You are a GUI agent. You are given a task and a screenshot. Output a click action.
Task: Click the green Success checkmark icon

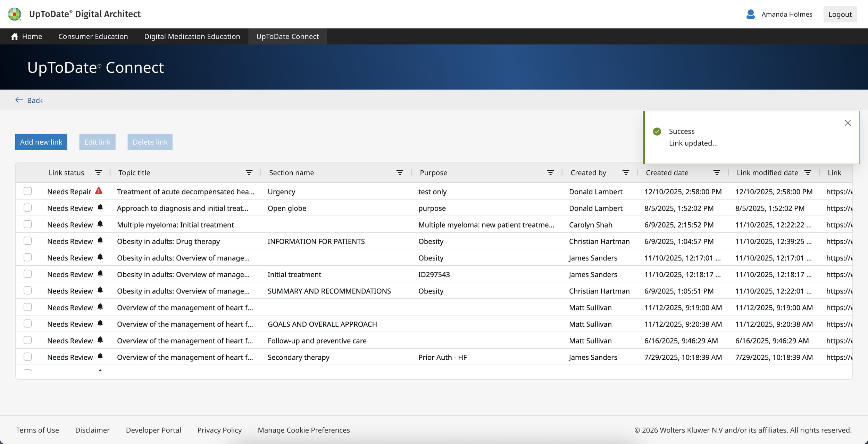tap(657, 131)
